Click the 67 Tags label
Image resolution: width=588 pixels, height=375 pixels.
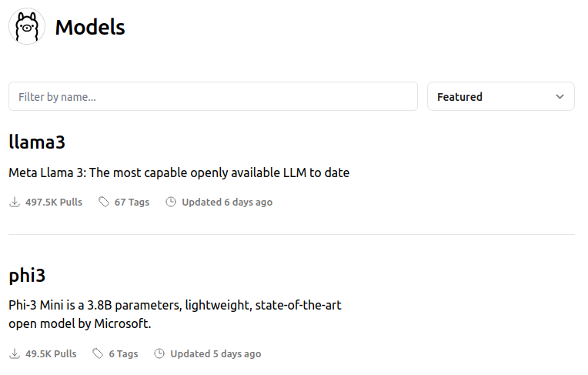tap(132, 203)
